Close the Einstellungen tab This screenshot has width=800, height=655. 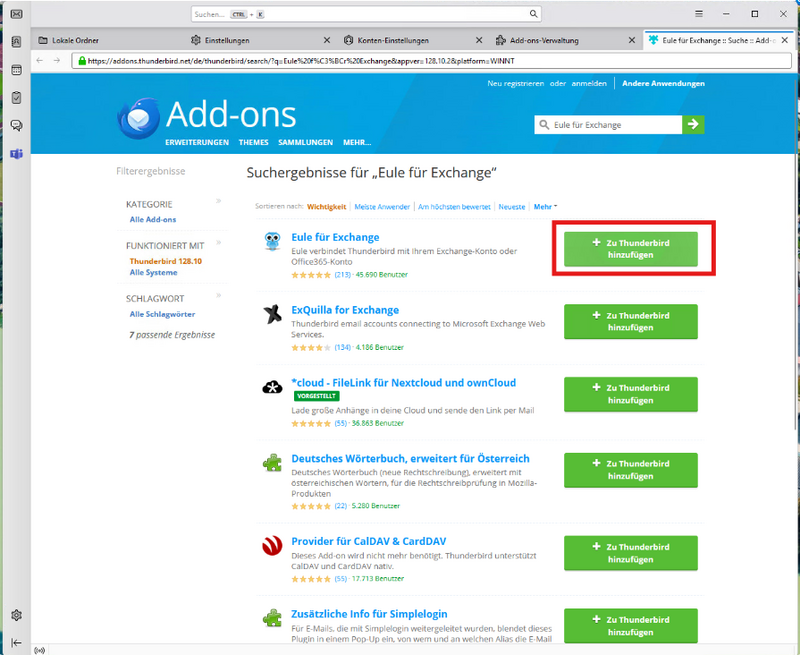pyautogui.click(x=327, y=40)
